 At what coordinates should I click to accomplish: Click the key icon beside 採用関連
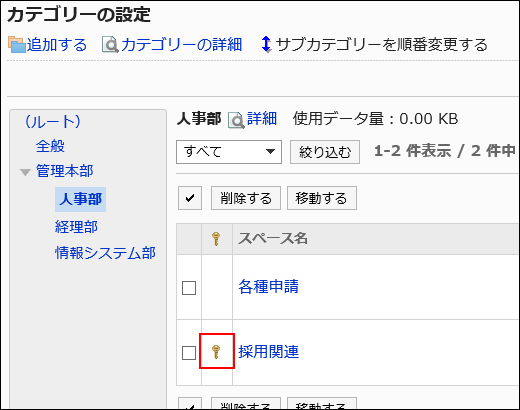(216, 352)
